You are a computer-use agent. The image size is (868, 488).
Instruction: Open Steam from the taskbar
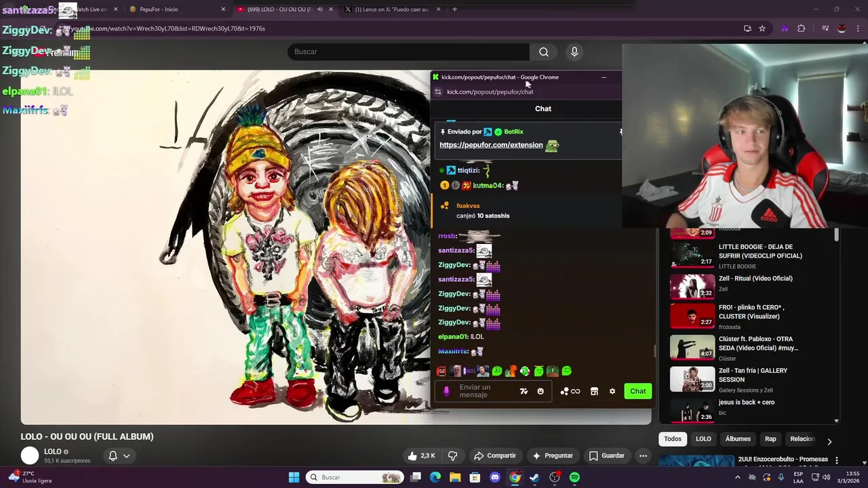534,478
